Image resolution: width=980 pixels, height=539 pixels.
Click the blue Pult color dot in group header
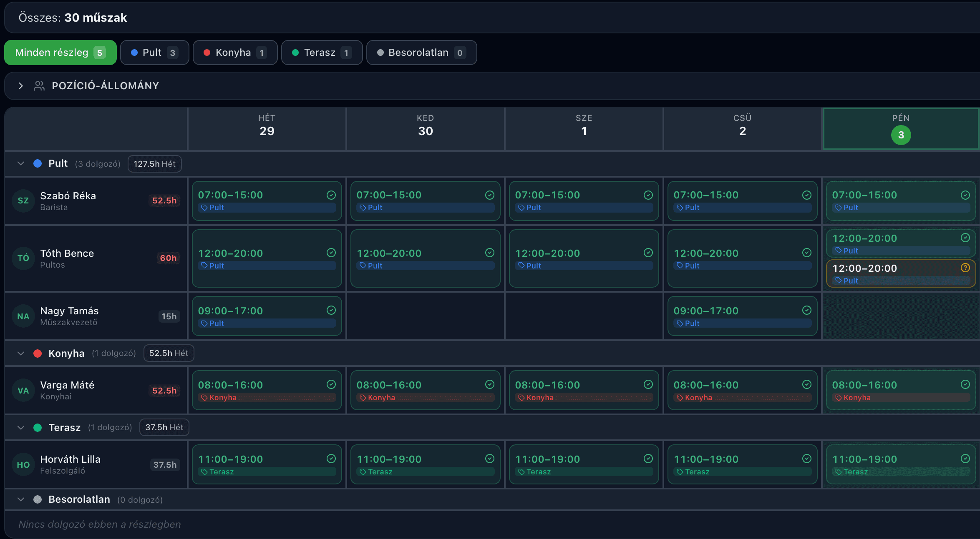(38, 163)
